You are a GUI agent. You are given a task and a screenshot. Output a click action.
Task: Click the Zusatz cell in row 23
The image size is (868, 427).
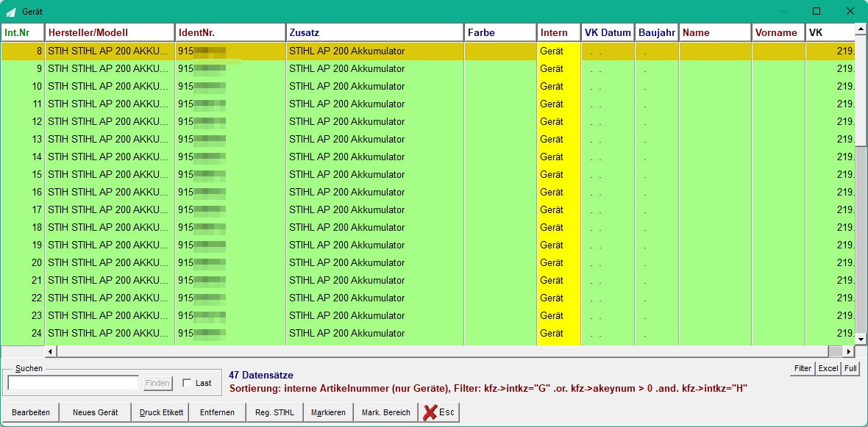pyautogui.click(x=374, y=316)
